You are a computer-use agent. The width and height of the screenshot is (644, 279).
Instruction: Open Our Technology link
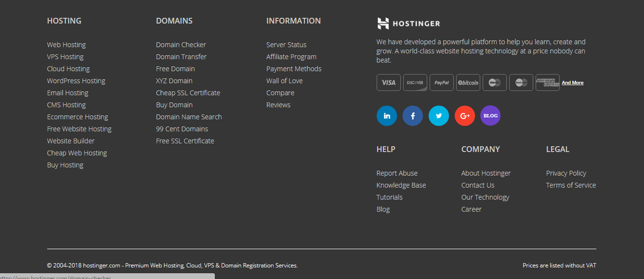click(x=486, y=197)
